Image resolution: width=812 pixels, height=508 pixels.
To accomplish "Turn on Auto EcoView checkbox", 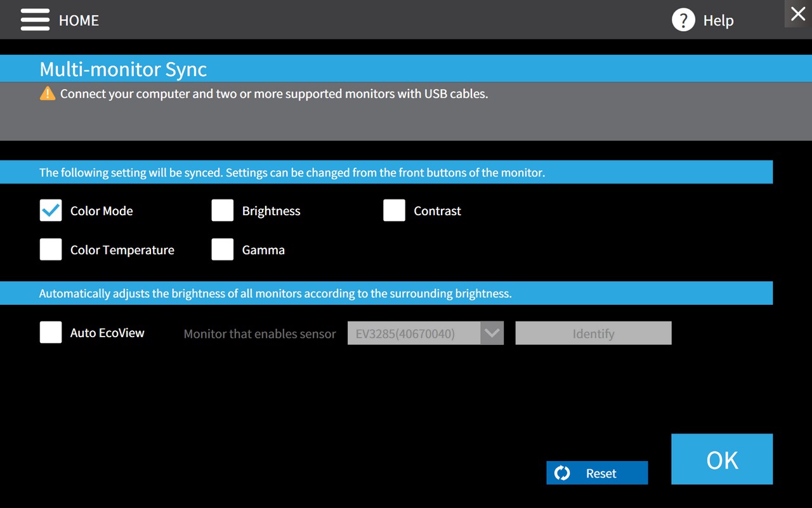I will click(51, 332).
